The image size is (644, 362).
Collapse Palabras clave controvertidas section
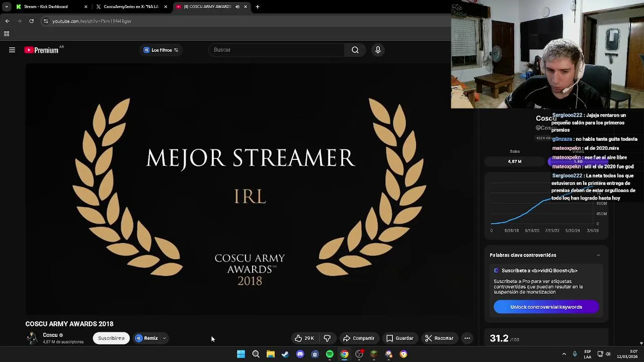click(x=598, y=255)
